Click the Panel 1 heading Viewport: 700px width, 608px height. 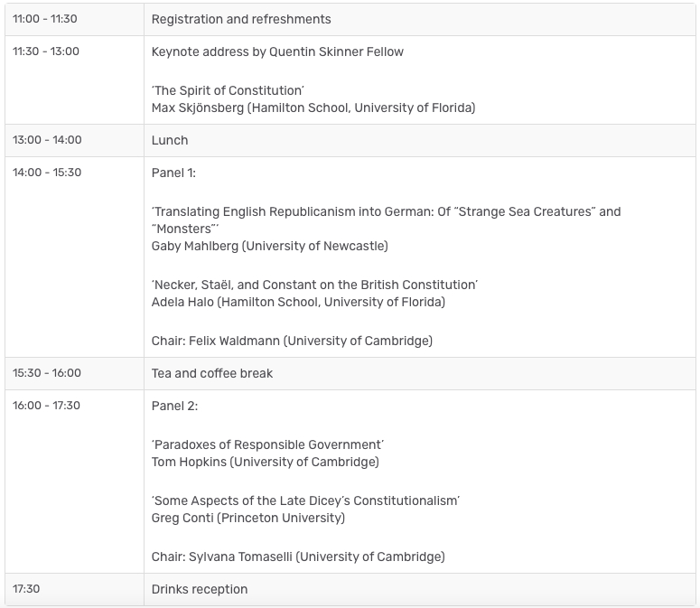pyautogui.click(x=173, y=173)
